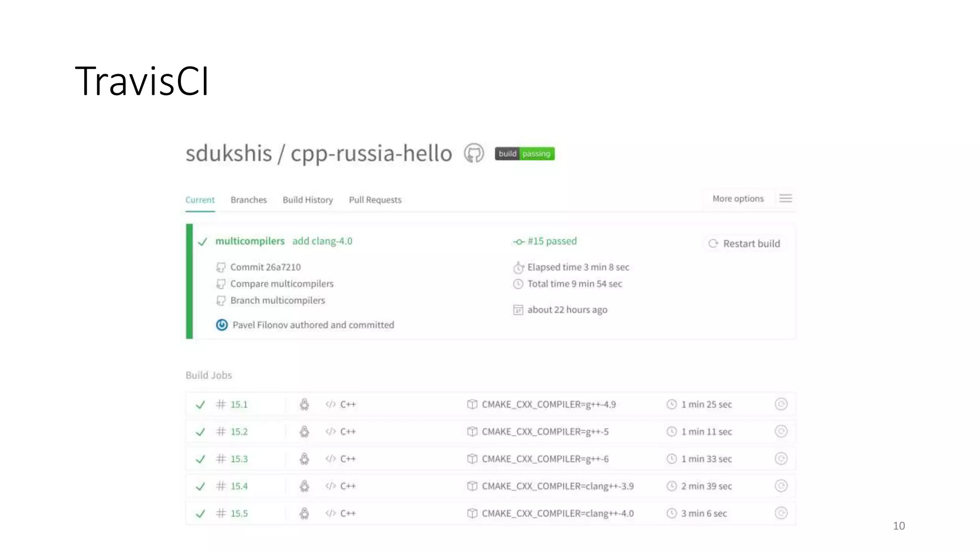Open the #15 passed build link
This screenshot has height=551, width=980.
[552, 241]
